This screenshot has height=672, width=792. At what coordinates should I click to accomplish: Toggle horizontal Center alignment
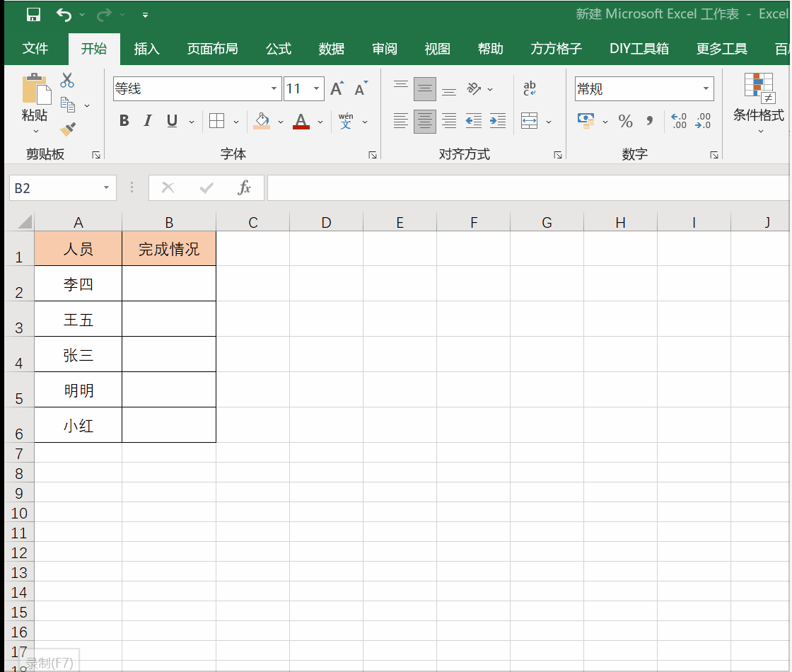424,121
